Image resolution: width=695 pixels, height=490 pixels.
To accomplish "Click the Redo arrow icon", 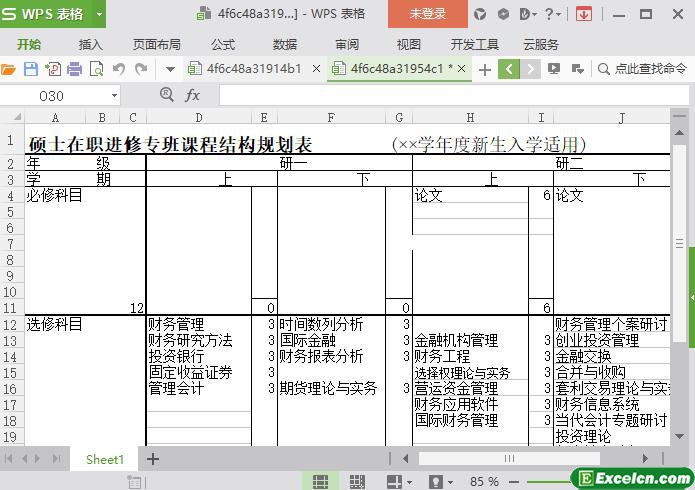I will point(141,69).
